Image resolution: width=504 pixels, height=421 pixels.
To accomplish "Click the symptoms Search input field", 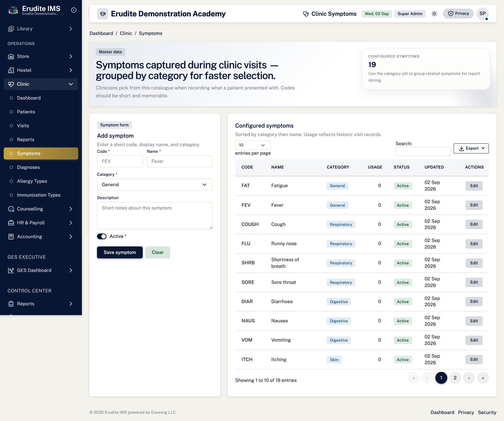I will coord(423,152).
